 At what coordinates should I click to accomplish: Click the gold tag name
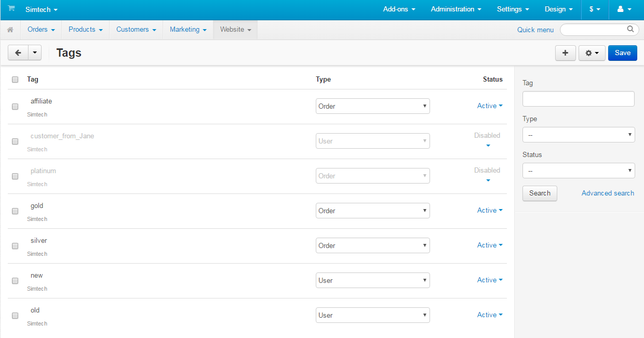coord(37,206)
